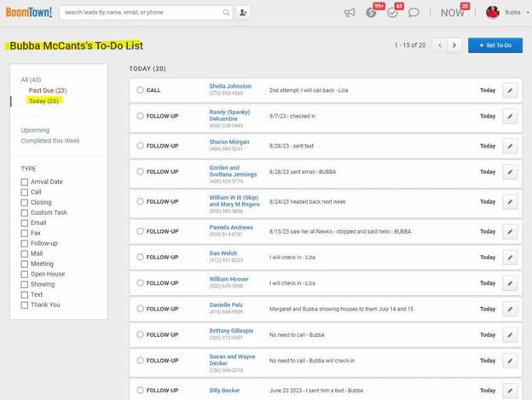Open the announcements megaphone icon
Image resolution: width=532 pixels, height=400 pixels.
tap(350, 13)
